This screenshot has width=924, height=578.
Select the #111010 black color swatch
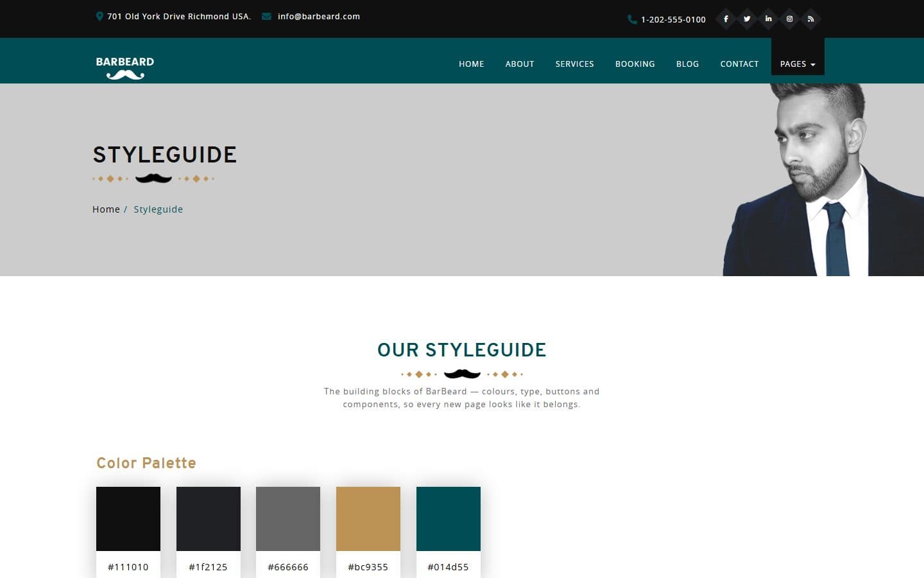tap(128, 519)
